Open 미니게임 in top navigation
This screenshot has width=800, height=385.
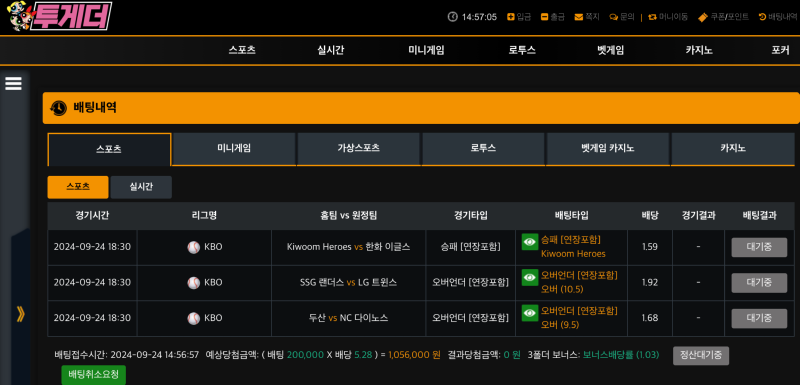pos(426,50)
